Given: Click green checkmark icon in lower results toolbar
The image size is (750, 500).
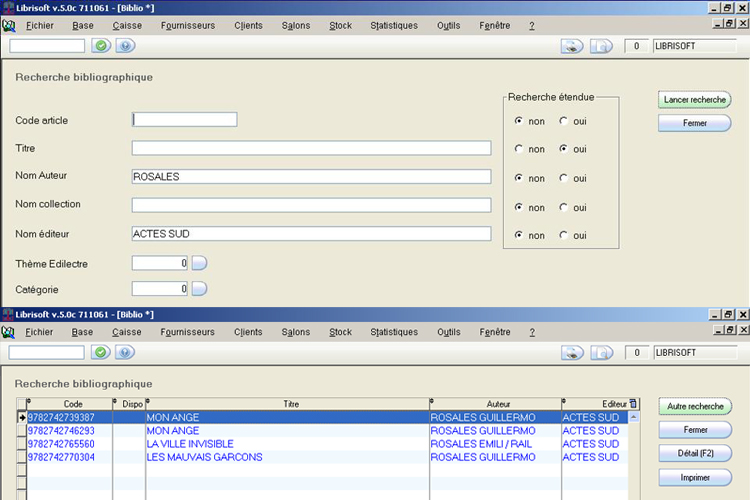Looking at the screenshot, I should pyautogui.click(x=101, y=352).
